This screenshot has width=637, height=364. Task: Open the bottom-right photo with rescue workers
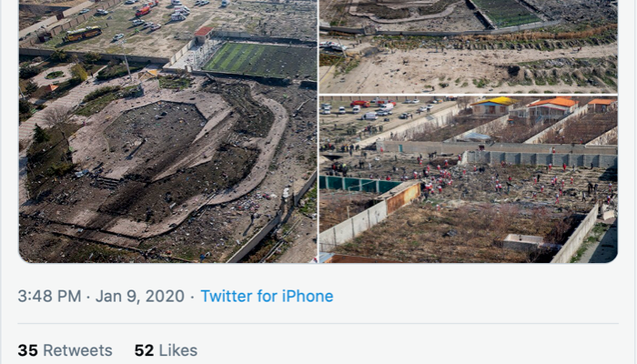click(x=469, y=179)
